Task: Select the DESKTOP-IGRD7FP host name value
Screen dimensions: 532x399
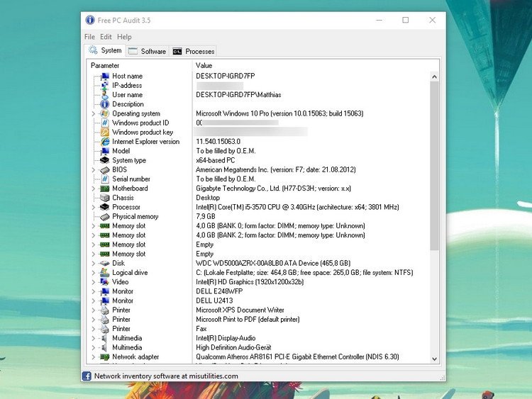Action: coord(226,76)
